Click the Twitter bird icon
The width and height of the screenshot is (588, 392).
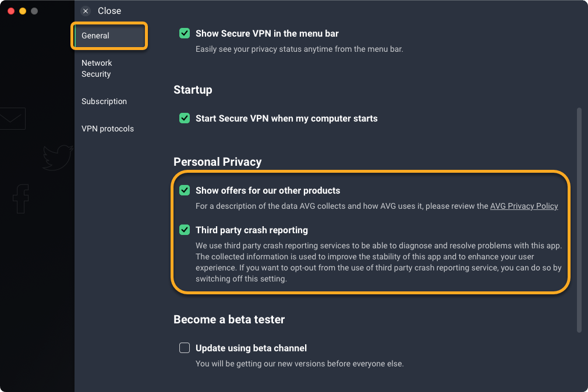click(58, 158)
